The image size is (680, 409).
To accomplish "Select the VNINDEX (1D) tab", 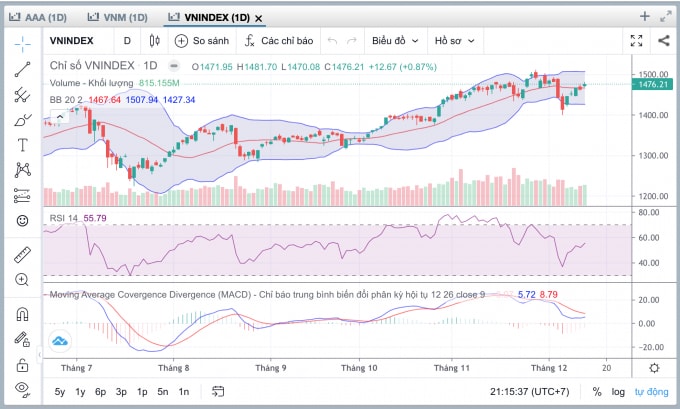I will pyautogui.click(x=209, y=18).
